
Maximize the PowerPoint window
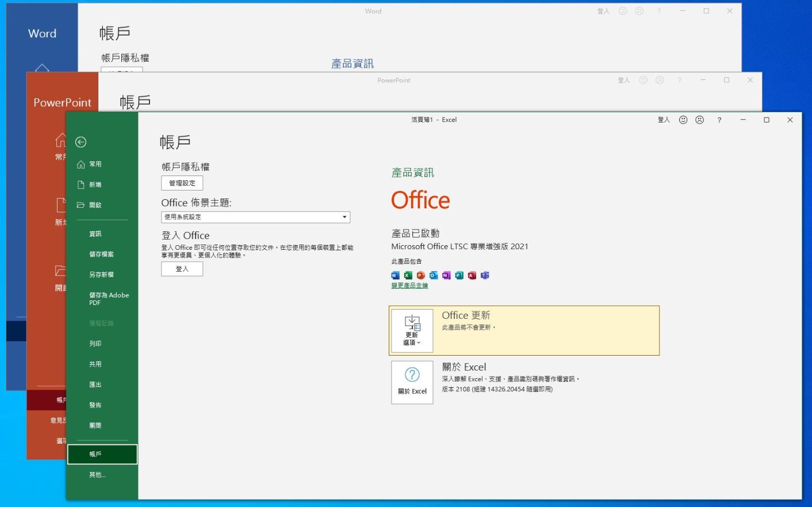pyautogui.click(x=726, y=80)
